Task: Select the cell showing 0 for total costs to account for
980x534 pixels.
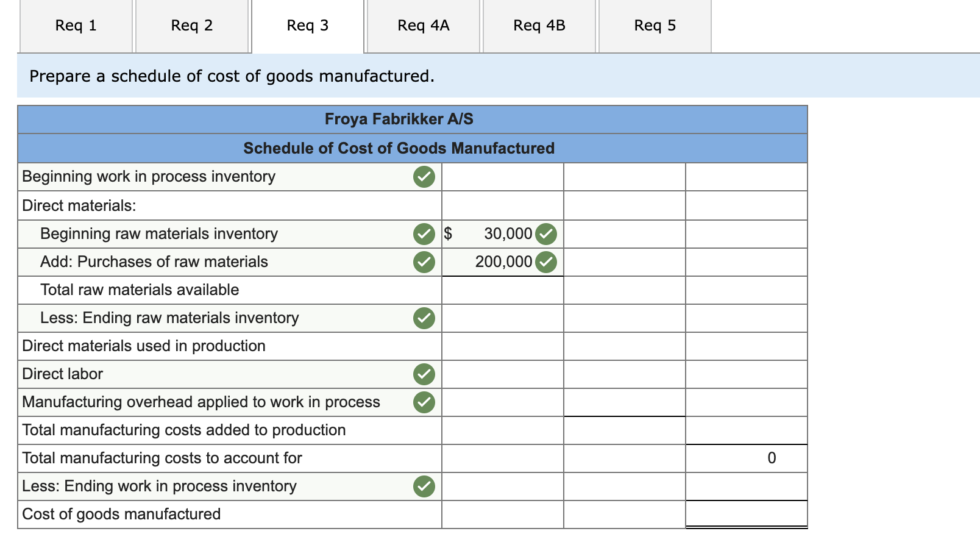Action: [x=747, y=458]
